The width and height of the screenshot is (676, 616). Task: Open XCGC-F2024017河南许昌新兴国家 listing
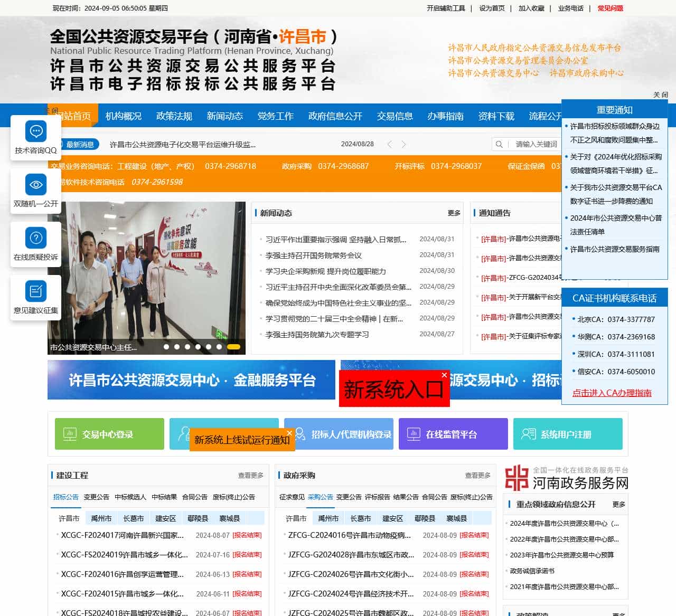pos(123,535)
